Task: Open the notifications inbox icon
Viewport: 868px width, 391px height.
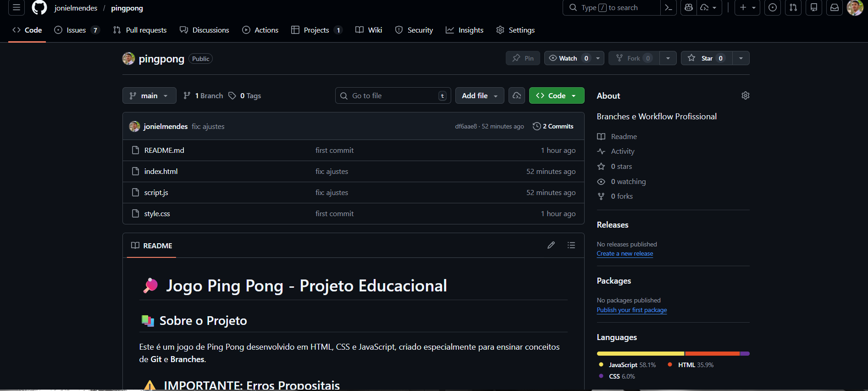Action: pos(835,8)
